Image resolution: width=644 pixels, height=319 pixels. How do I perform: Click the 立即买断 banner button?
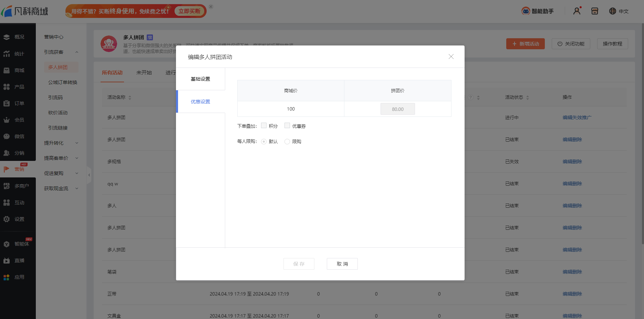(x=189, y=11)
